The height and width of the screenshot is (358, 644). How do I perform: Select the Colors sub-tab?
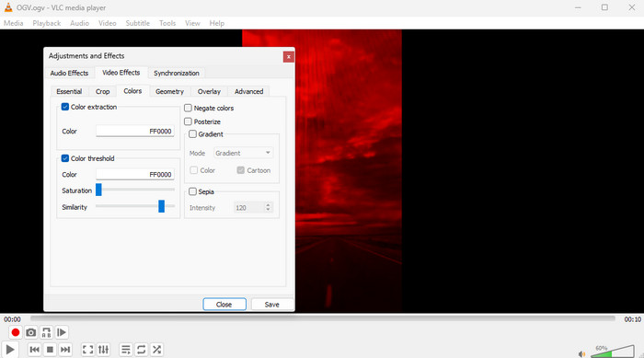[x=132, y=91]
